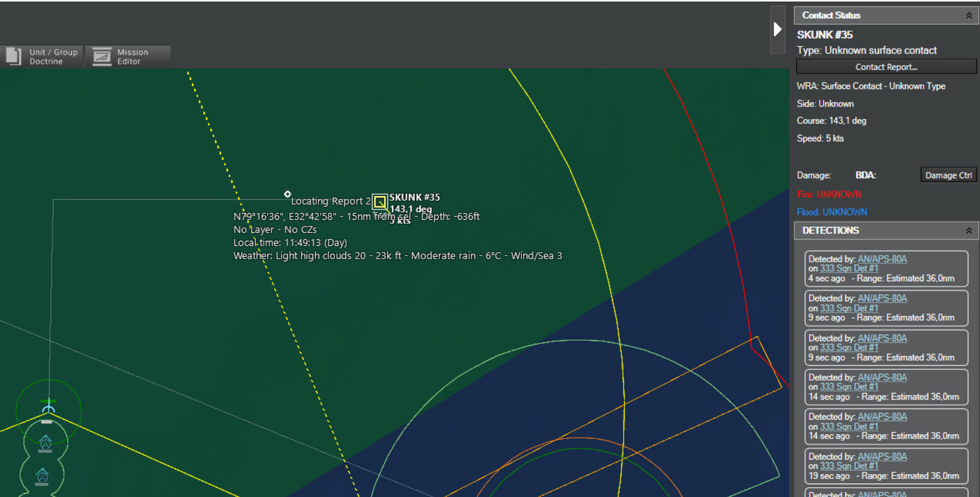Collapse the Contact Status panel chevron
Image resolution: width=980 pixels, height=497 pixels.
tap(969, 15)
